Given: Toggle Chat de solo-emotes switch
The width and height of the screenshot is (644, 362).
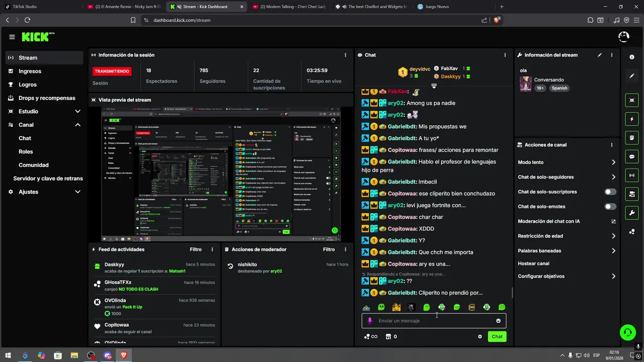Looking at the screenshot, I should (x=610, y=207).
